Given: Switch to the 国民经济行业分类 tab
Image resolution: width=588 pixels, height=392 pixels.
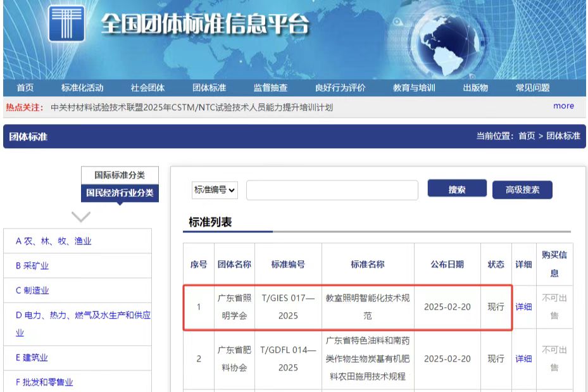Looking at the screenshot, I should (x=120, y=193).
